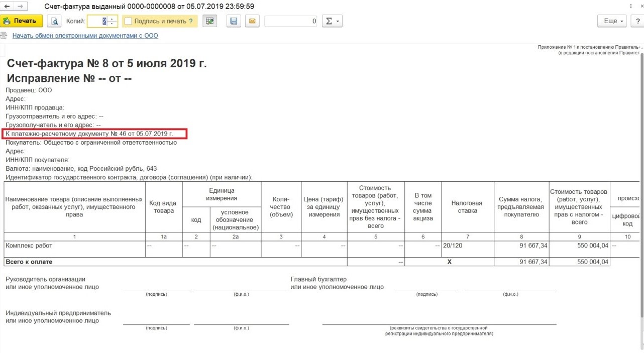Click Покупатель: Общество с ограниченной ответственностью
644x353 pixels.
pyautogui.click(x=91, y=143)
